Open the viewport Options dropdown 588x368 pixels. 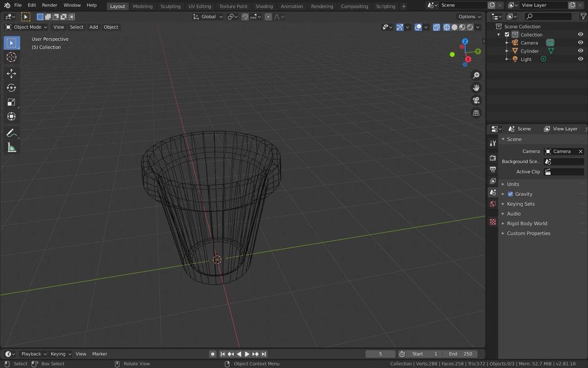pyautogui.click(x=470, y=17)
